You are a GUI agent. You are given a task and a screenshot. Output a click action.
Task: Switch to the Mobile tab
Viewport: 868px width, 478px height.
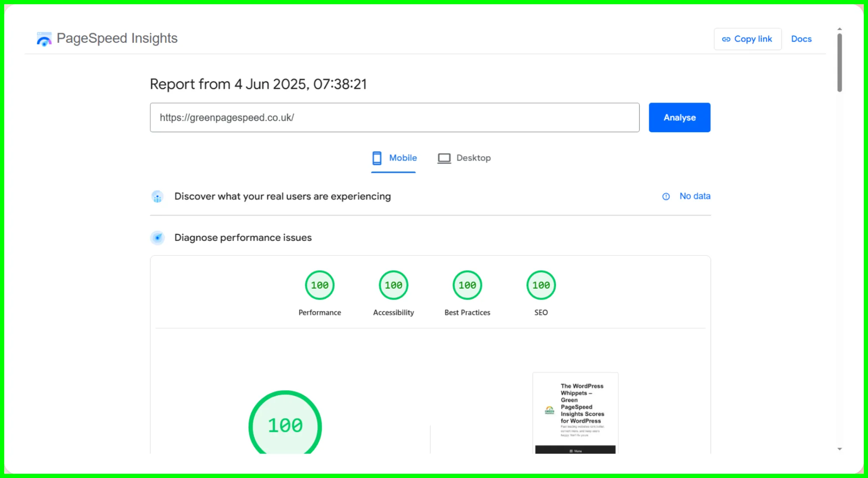click(394, 158)
